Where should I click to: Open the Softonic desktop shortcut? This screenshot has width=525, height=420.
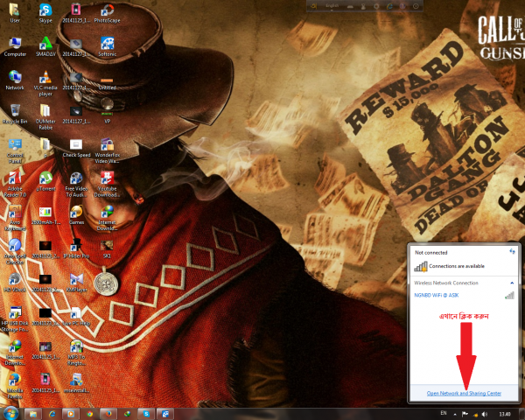(x=107, y=46)
